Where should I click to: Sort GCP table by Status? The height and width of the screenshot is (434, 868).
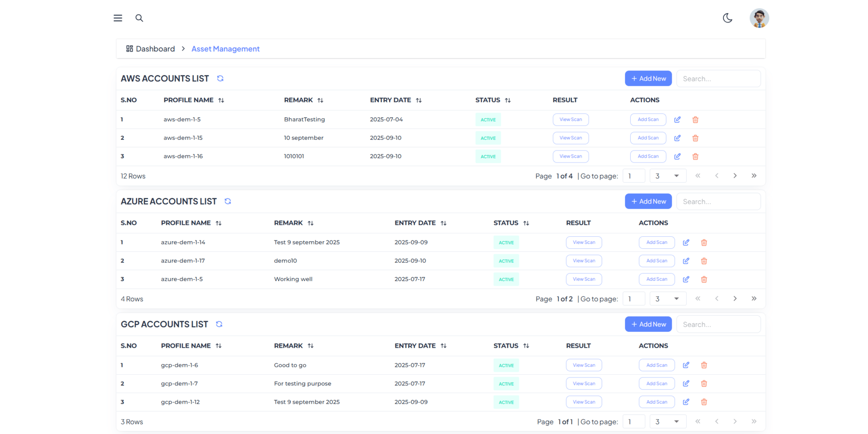[x=526, y=346]
